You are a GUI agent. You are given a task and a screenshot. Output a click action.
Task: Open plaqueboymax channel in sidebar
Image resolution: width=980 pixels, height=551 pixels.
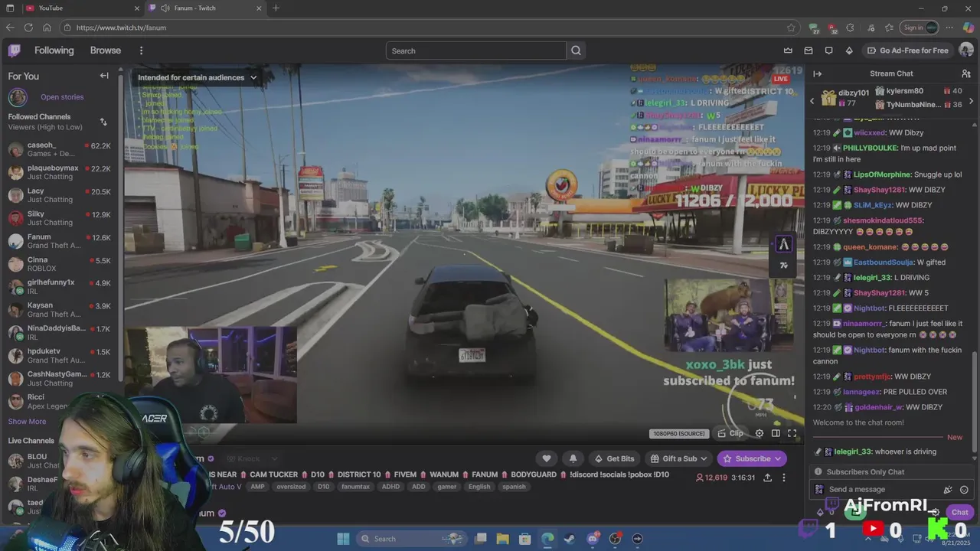[60, 172]
